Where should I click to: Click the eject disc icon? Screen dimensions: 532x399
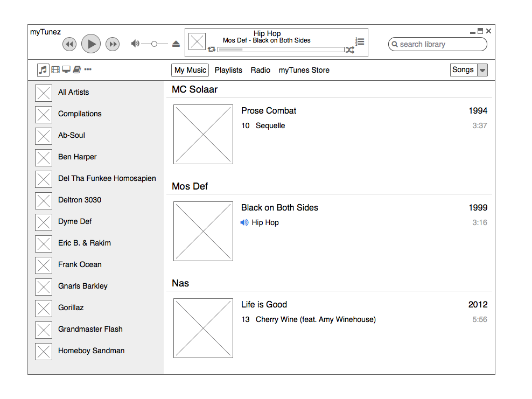[x=176, y=44]
